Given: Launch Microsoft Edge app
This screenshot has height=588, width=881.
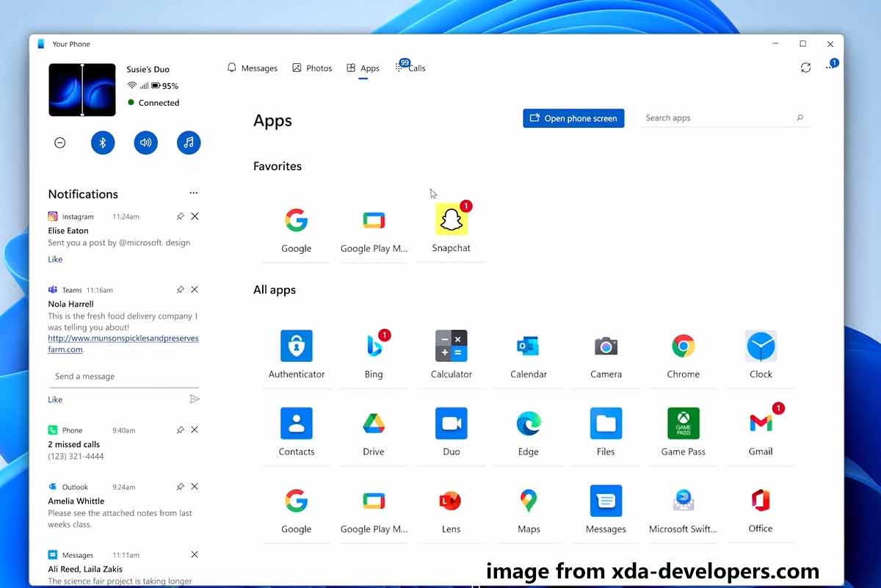Looking at the screenshot, I should coord(529,433).
